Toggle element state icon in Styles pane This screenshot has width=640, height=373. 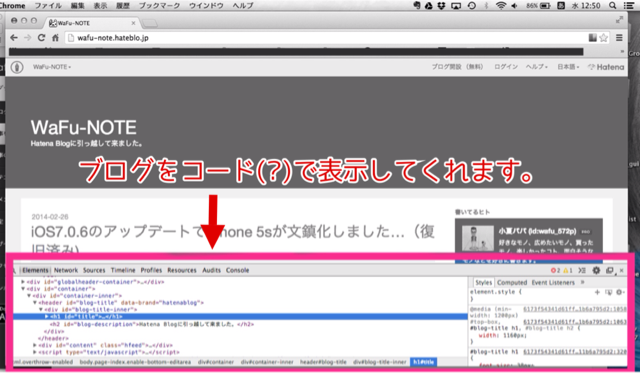[609, 292]
